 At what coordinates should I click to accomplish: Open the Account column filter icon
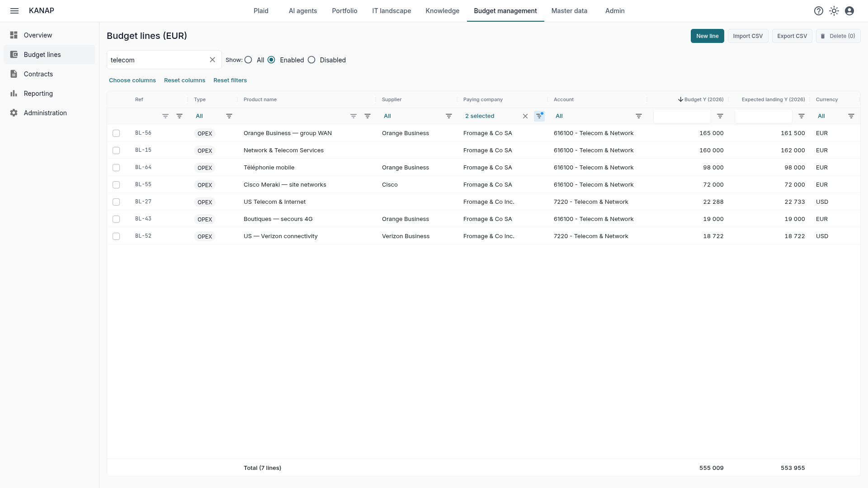pyautogui.click(x=639, y=116)
